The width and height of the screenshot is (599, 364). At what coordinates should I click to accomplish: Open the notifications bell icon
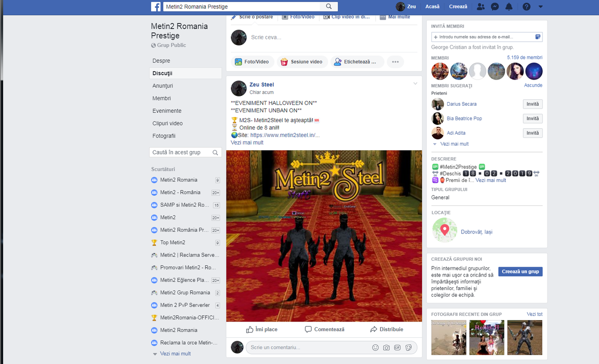coord(509,7)
